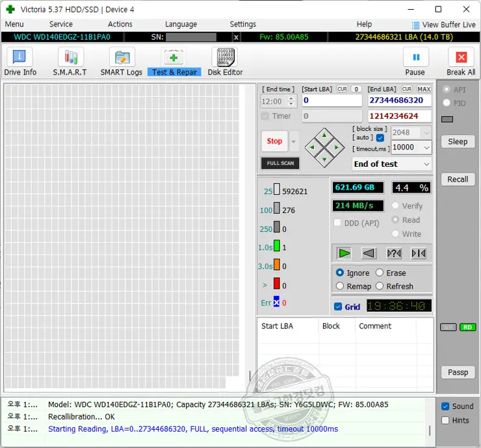Open the Service menu

pyautogui.click(x=61, y=24)
